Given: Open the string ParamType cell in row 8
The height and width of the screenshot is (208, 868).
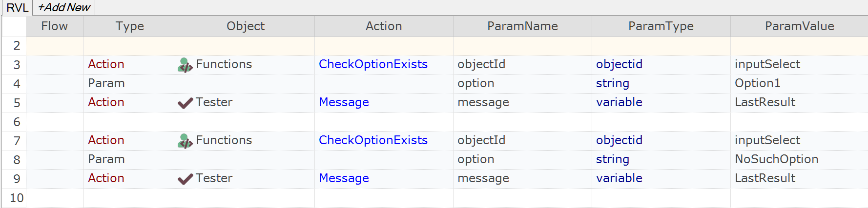Looking at the screenshot, I should click(612, 159).
